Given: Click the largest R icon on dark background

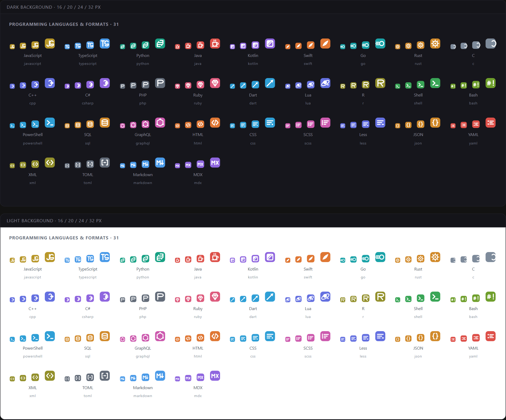Looking at the screenshot, I should [380, 83].
